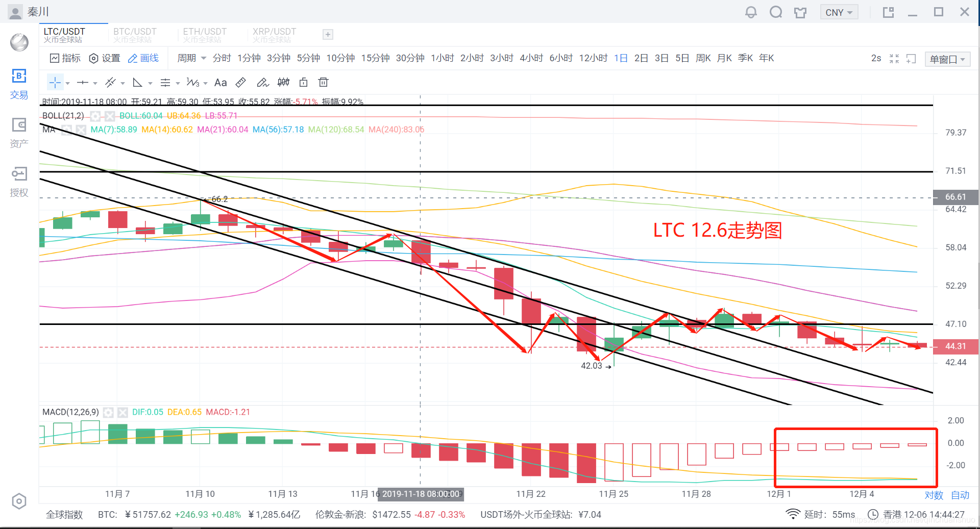Open the 指标 indicators button

(x=65, y=58)
